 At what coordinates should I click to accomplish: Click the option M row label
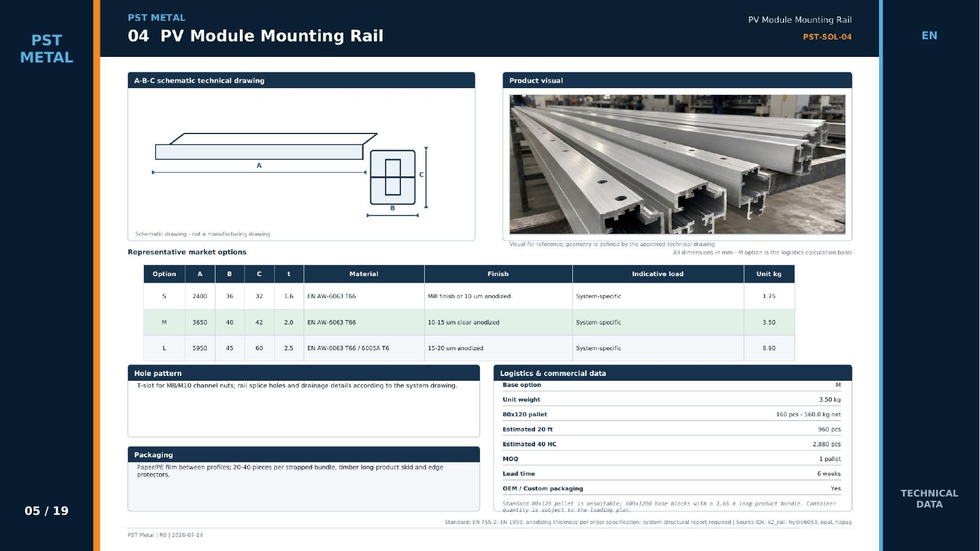point(164,323)
